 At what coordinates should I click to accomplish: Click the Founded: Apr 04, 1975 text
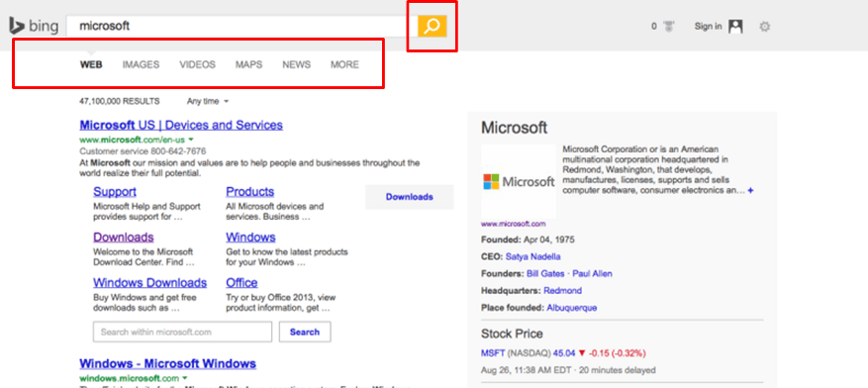(x=528, y=240)
